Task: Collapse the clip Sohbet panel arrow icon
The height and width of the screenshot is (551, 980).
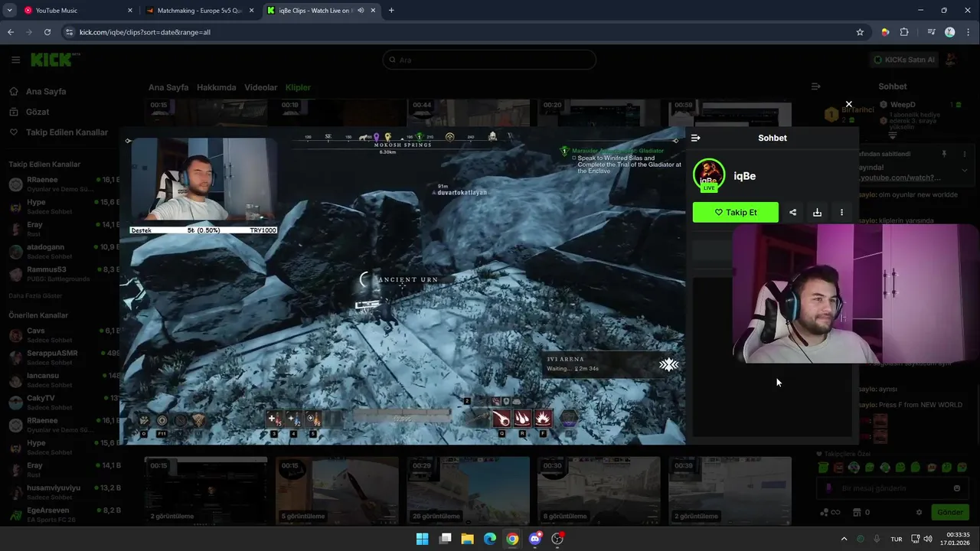Action: tap(695, 138)
